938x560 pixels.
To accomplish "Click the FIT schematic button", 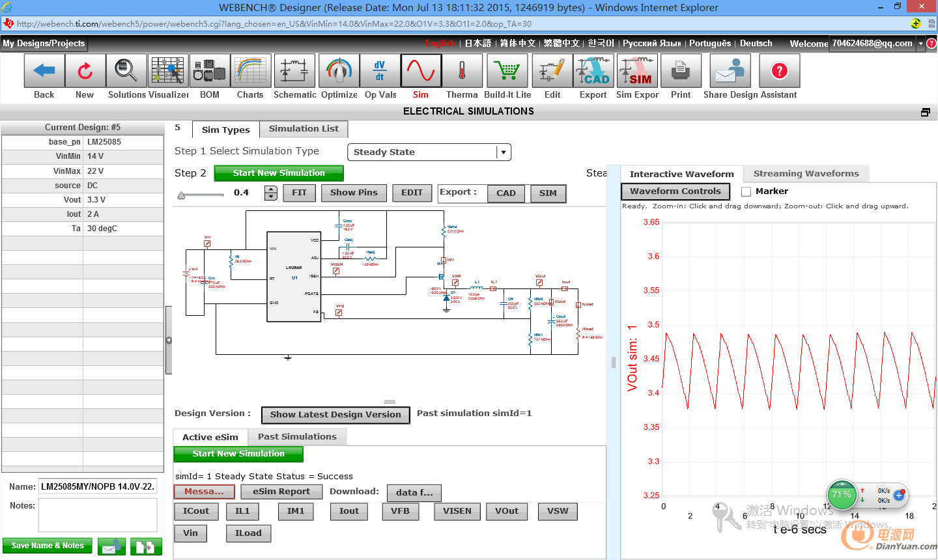I will [x=300, y=193].
